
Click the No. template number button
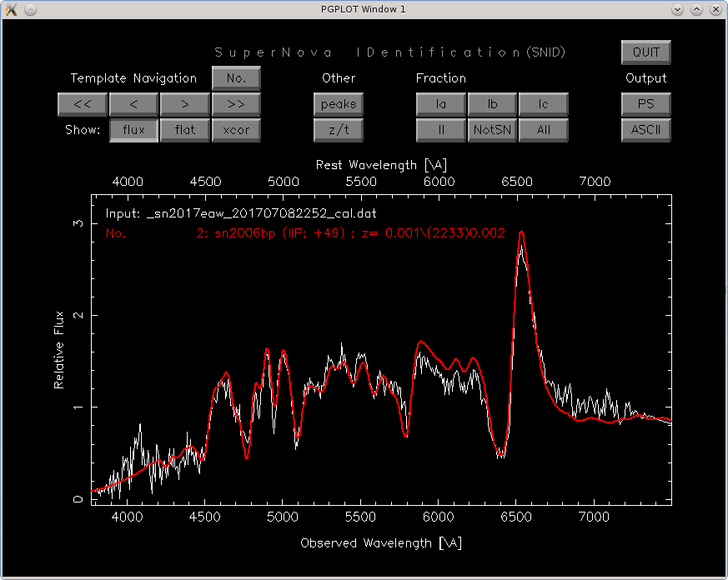(x=236, y=78)
